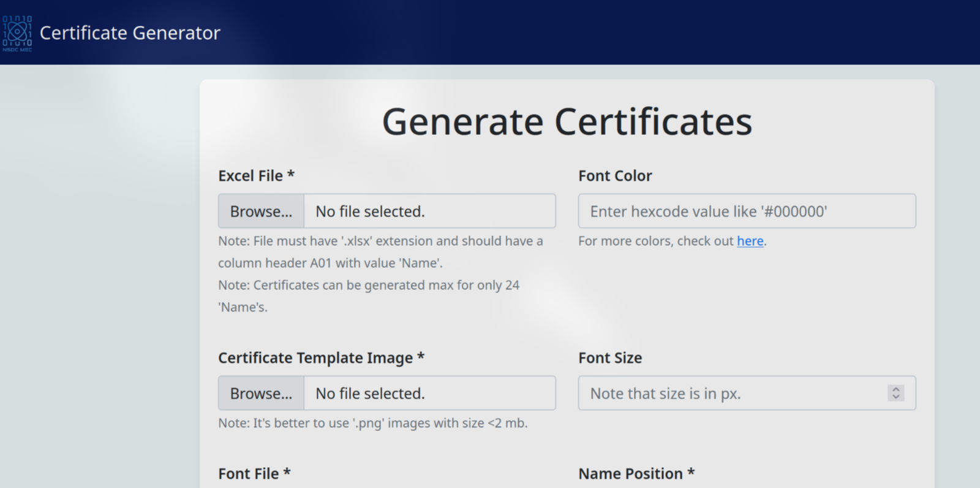Click the 'Generate Certificates' heading
Screen dimensions: 980x488
[x=567, y=122]
